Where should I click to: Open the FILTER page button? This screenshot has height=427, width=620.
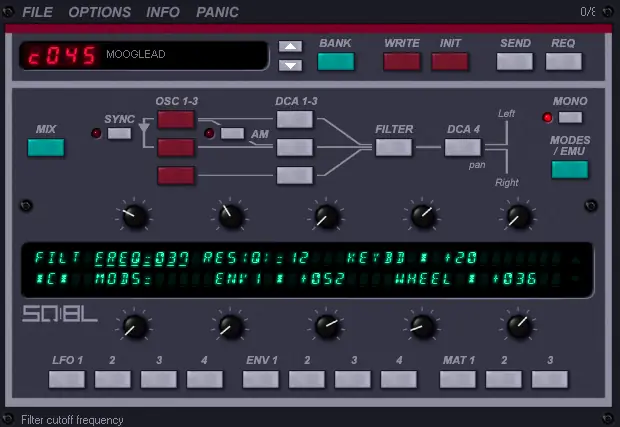click(x=393, y=147)
